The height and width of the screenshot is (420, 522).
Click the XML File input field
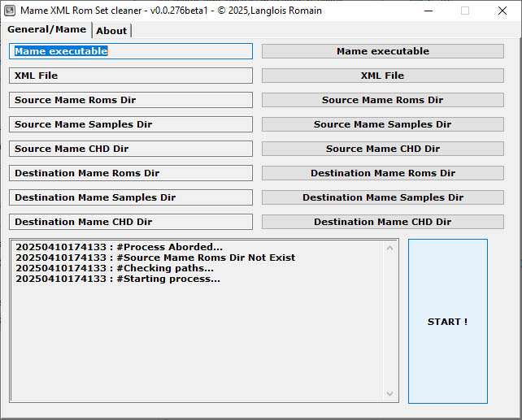tap(131, 76)
